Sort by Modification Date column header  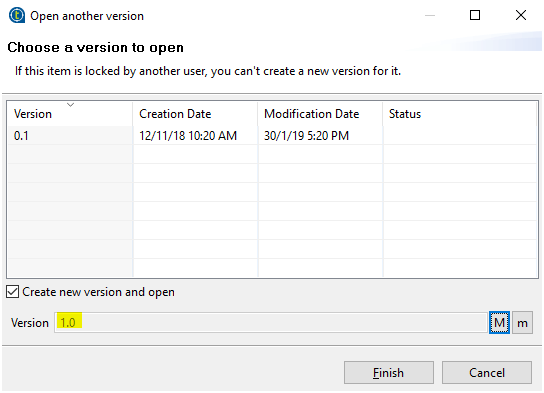[x=321, y=114]
